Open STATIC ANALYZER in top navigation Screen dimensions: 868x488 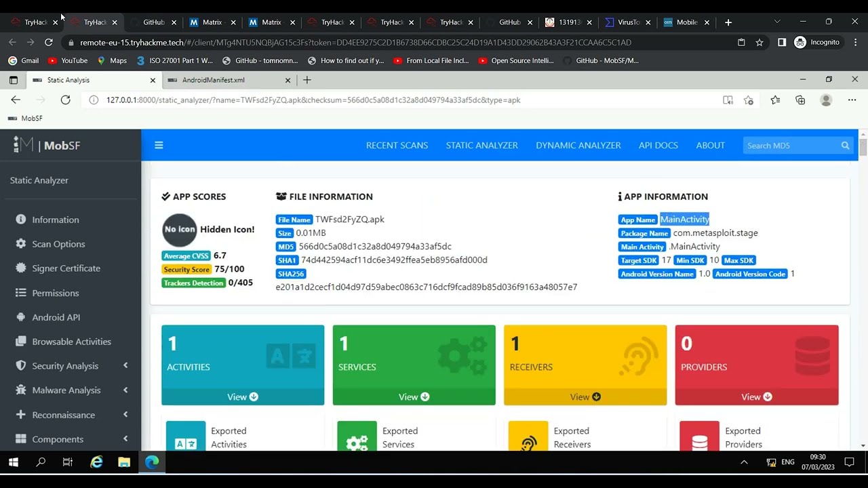tap(482, 145)
